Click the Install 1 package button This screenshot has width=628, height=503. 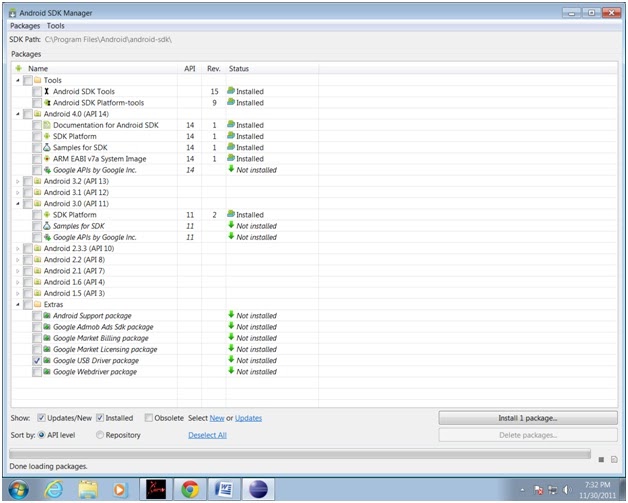(528, 418)
